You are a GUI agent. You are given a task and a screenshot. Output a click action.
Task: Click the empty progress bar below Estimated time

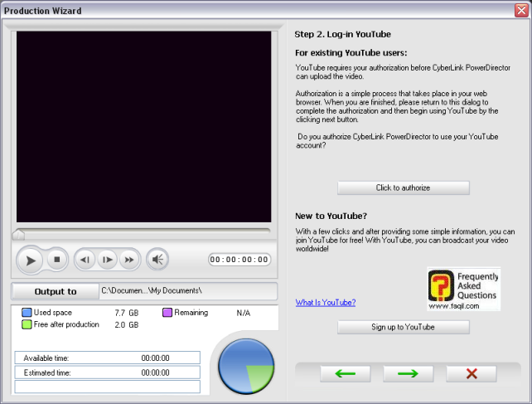click(x=107, y=387)
